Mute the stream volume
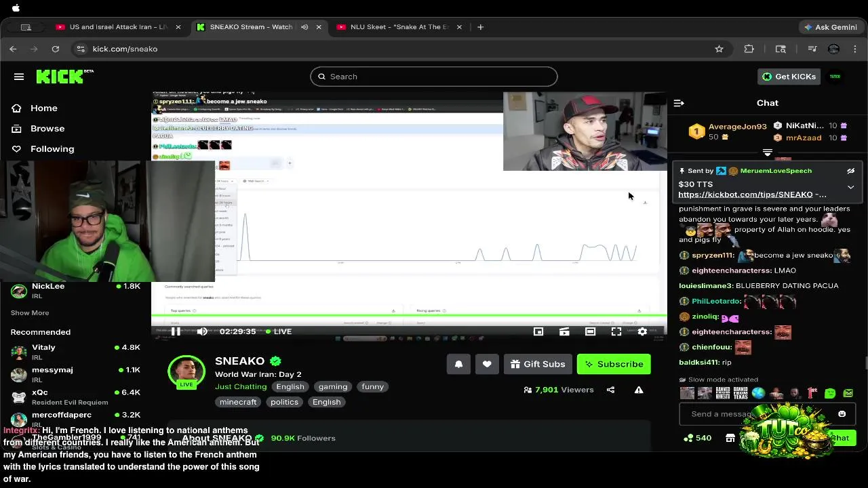Image resolution: width=868 pixels, height=488 pixels. pos(202,331)
